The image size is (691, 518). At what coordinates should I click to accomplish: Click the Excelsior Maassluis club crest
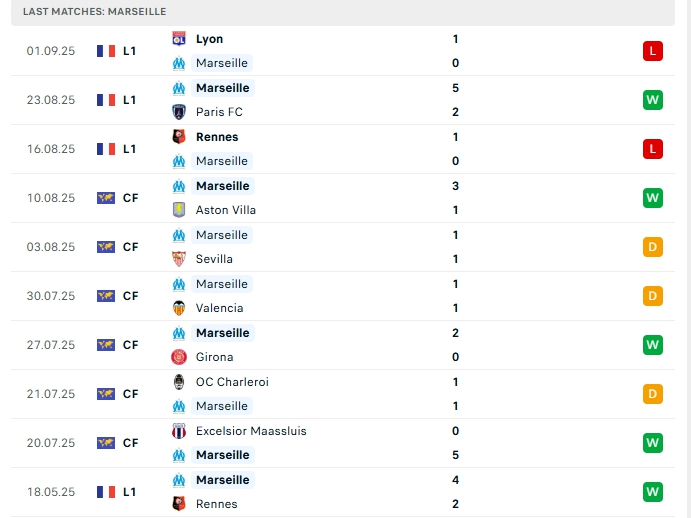179,431
